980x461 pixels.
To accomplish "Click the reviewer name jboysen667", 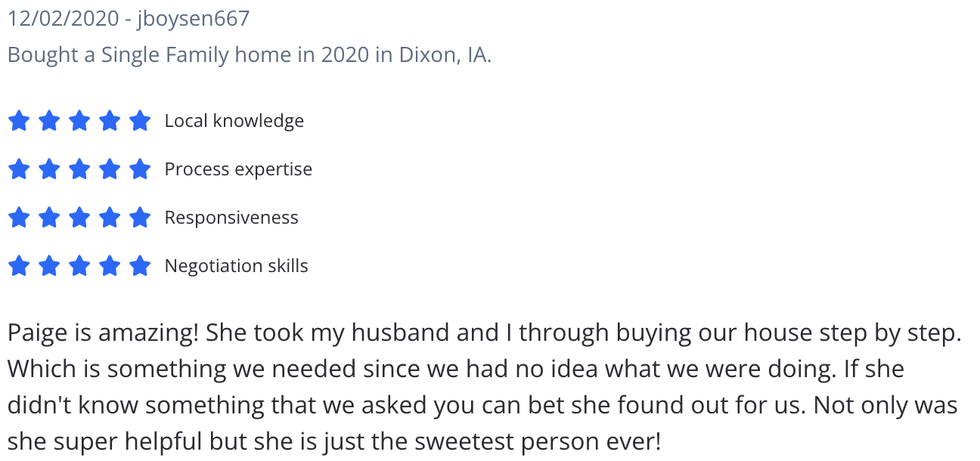I will pos(193,19).
